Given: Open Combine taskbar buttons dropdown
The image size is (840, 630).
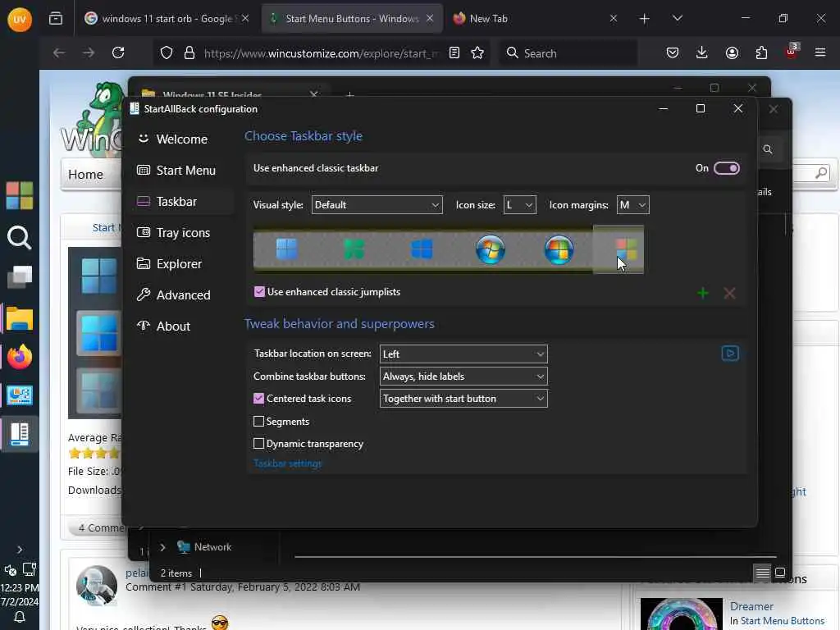Looking at the screenshot, I should click(x=463, y=377).
